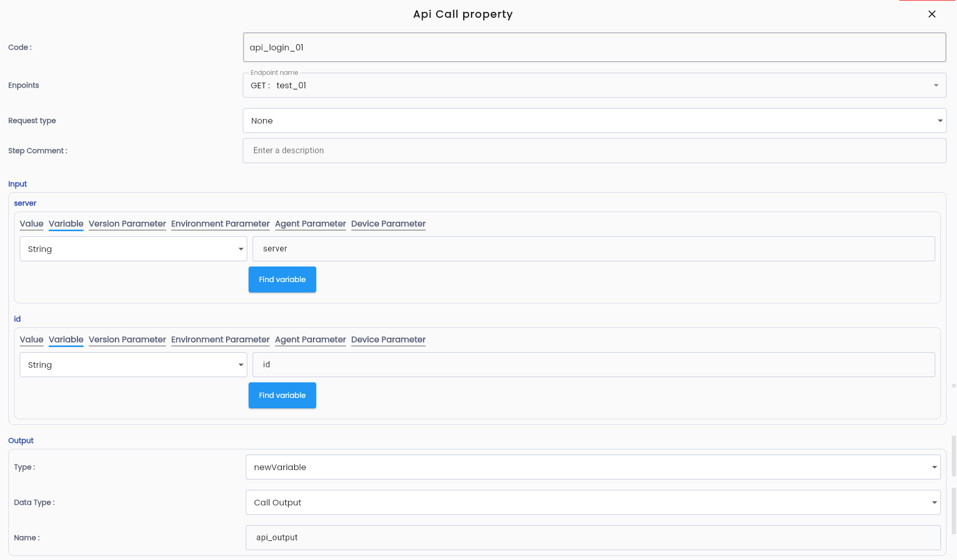Image resolution: width=957 pixels, height=560 pixels.
Task: Select Environment Parameter tab under id
Action: tap(220, 340)
